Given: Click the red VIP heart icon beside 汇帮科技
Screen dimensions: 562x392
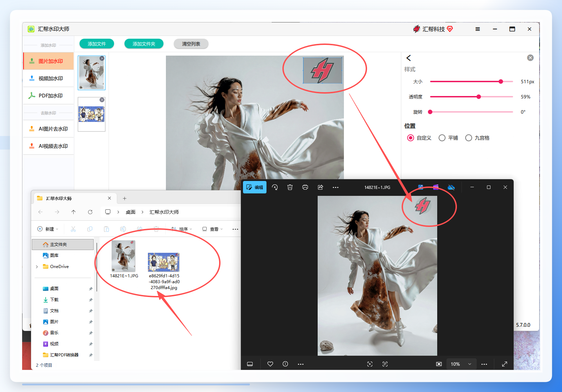Looking at the screenshot, I should [x=450, y=29].
